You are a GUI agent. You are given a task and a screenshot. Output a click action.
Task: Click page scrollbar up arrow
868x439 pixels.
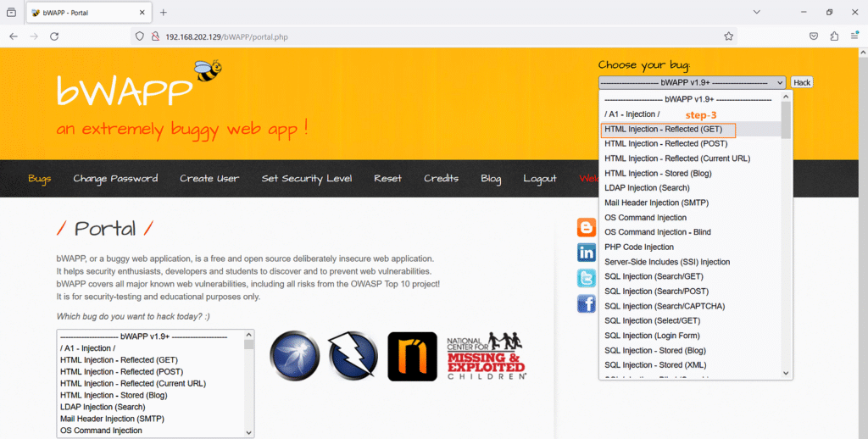(863, 53)
